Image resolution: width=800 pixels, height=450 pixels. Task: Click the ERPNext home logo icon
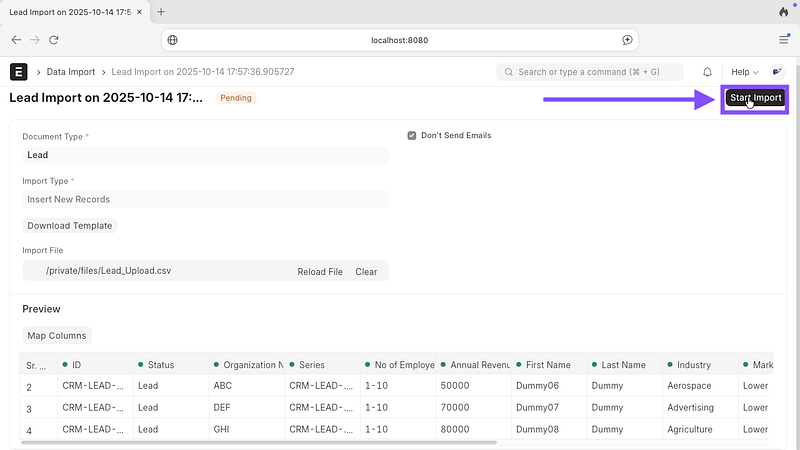[x=17, y=72]
